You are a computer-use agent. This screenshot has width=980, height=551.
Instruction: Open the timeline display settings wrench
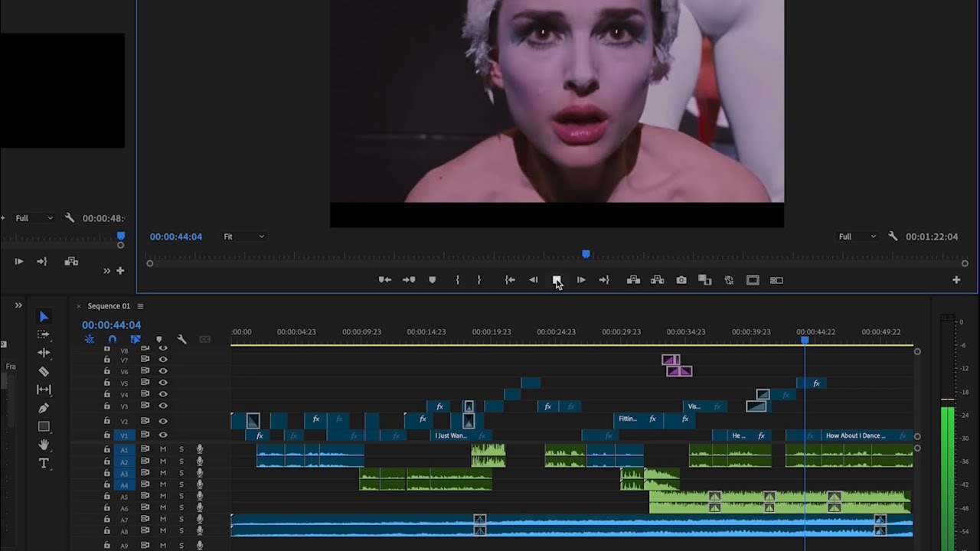tap(181, 339)
